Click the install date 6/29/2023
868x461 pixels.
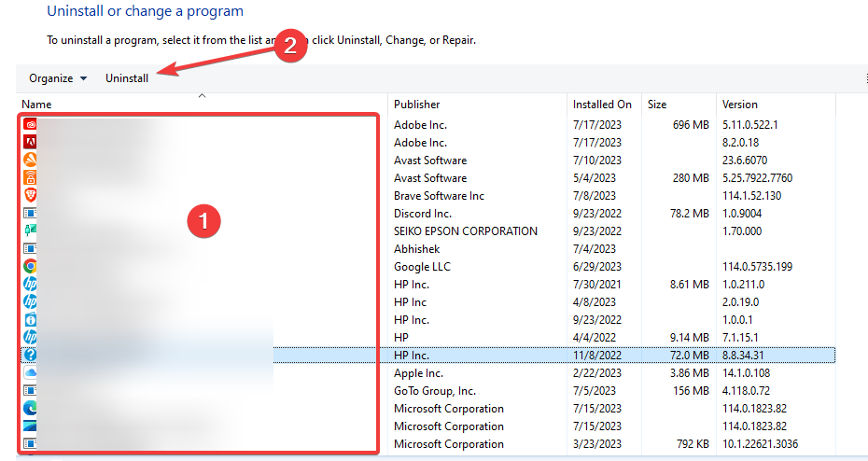pos(596,266)
